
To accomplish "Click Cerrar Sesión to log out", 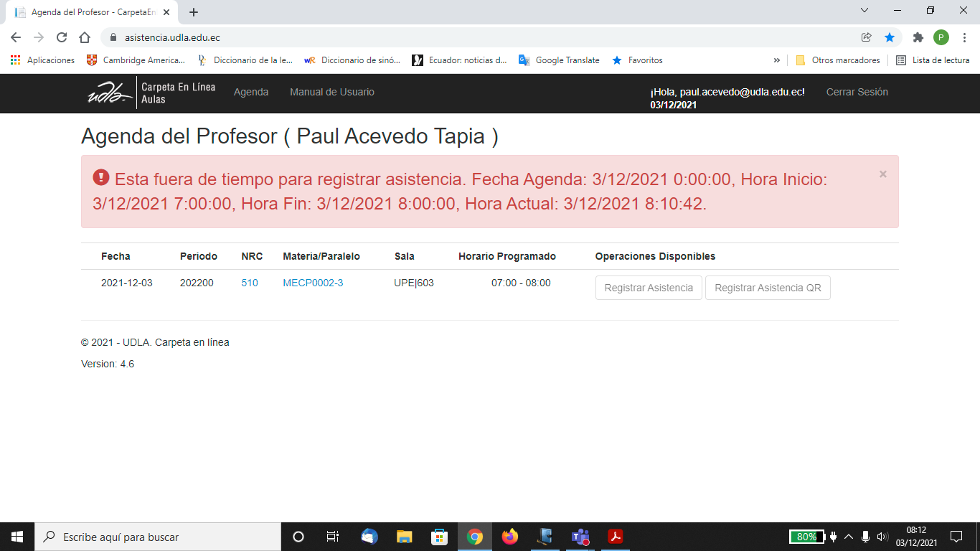I will coord(857,92).
